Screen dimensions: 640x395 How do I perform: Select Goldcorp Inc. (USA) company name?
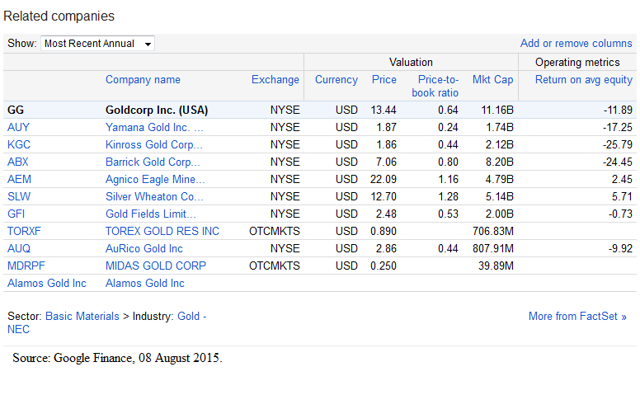click(157, 110)
